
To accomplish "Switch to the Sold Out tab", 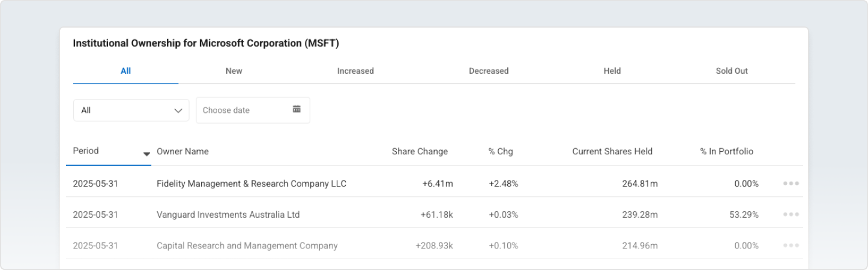I will click(731, 71).
